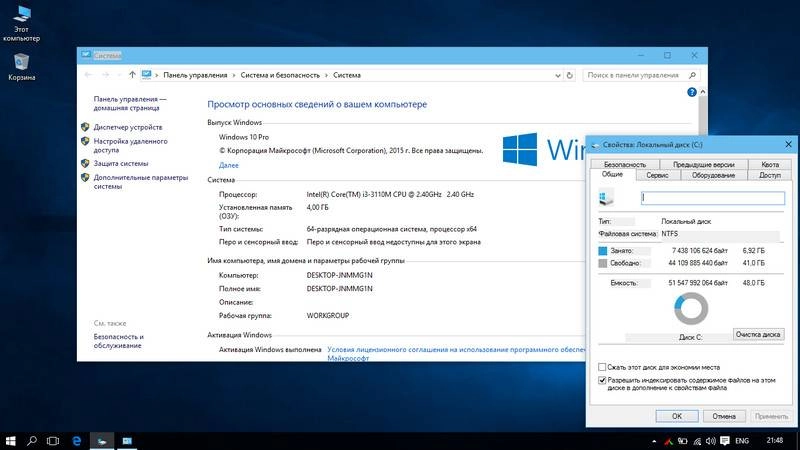Click the Очистка диска button

758,335
